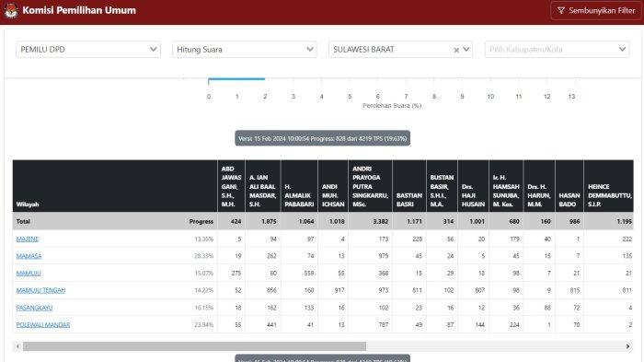Click the scrollbar right arrow
Image resolution: width=644 pixels, height=362 pixels.
627,346
